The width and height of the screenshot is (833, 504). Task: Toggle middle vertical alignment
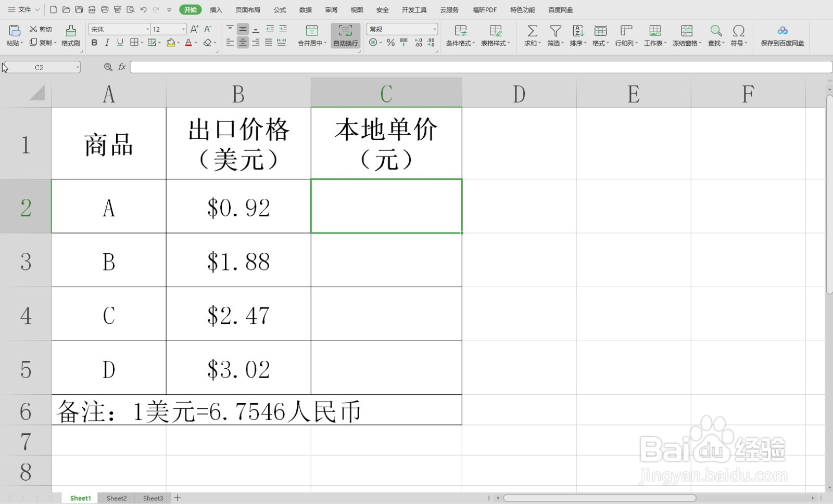pos(243,29)
